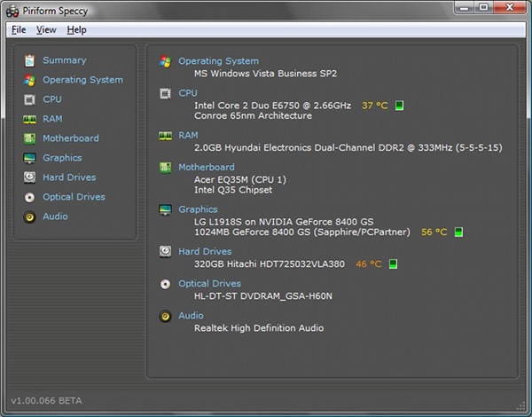Click '1024MB GeForce 8400 GS (Sapphire/PCPartner)' text

302,232
